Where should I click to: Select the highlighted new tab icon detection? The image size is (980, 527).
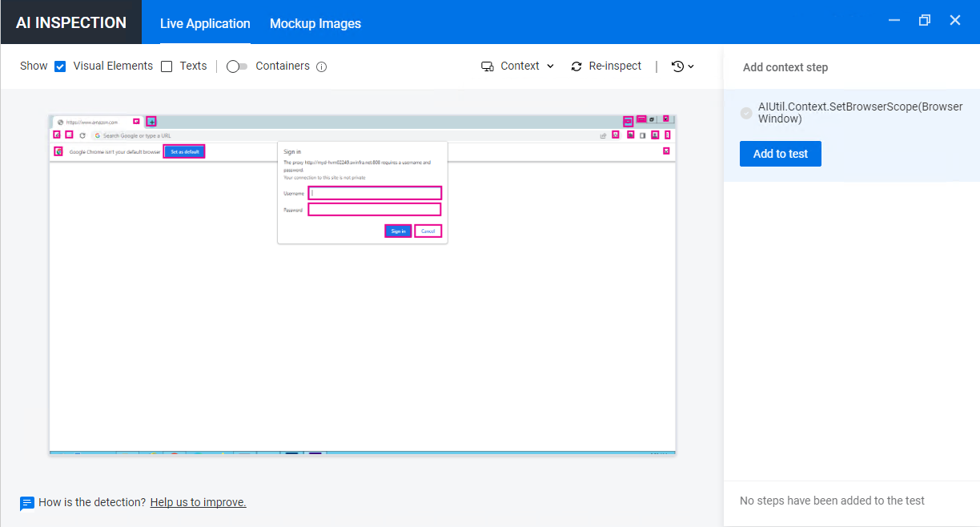tap(151, 121)
